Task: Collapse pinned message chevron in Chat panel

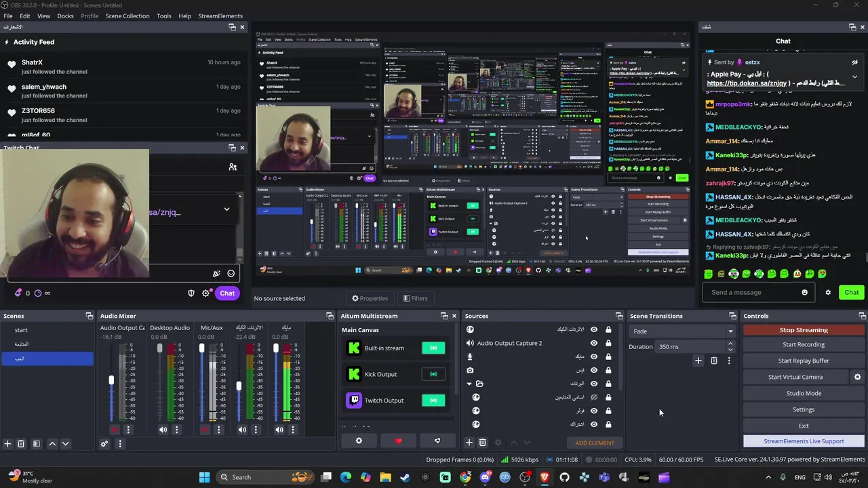Action: (854, 77)
